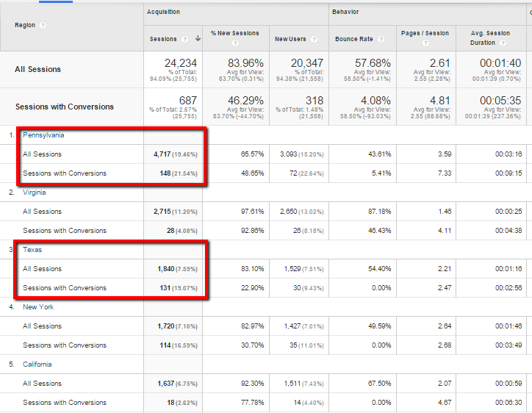
Task: Click the Acquisition column group header
Action: click(x=163, y=12)
